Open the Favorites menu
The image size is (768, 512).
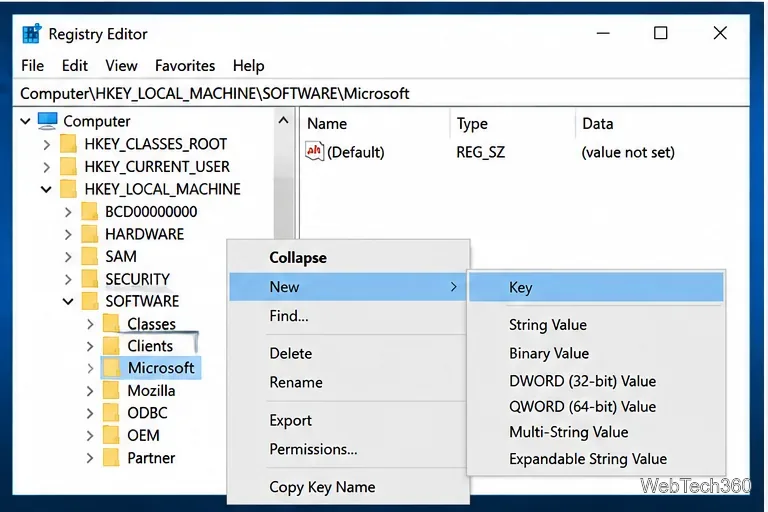click(x=185, y=66)
